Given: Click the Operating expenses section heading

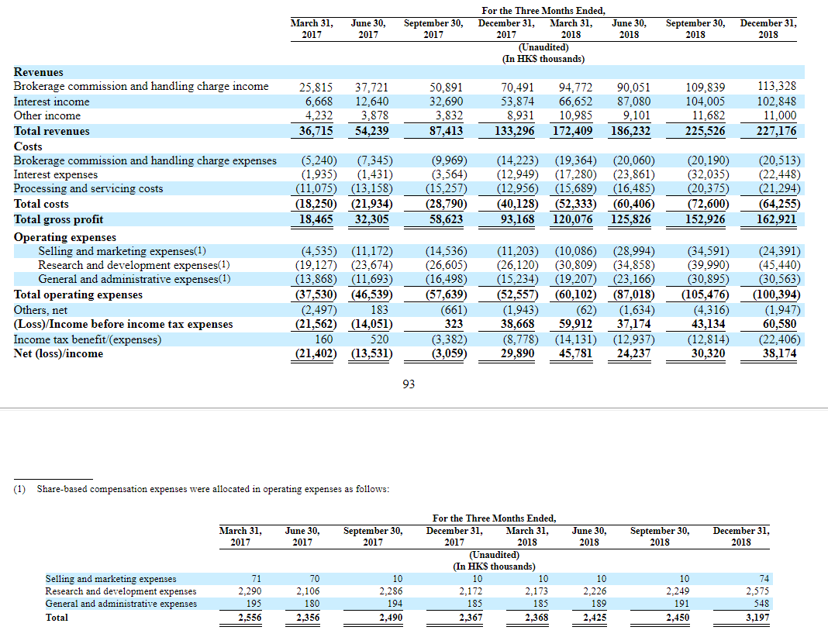Looking at the screenshot, I should (65, 237).
